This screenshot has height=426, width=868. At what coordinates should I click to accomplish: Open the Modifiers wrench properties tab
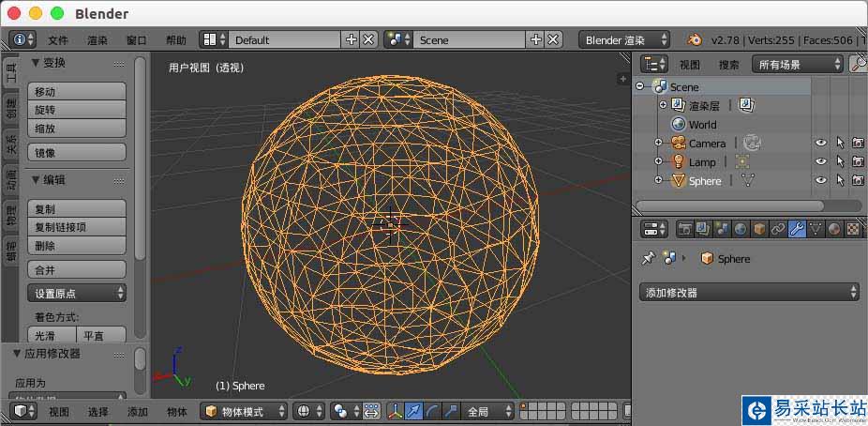(x=797, y=228)
